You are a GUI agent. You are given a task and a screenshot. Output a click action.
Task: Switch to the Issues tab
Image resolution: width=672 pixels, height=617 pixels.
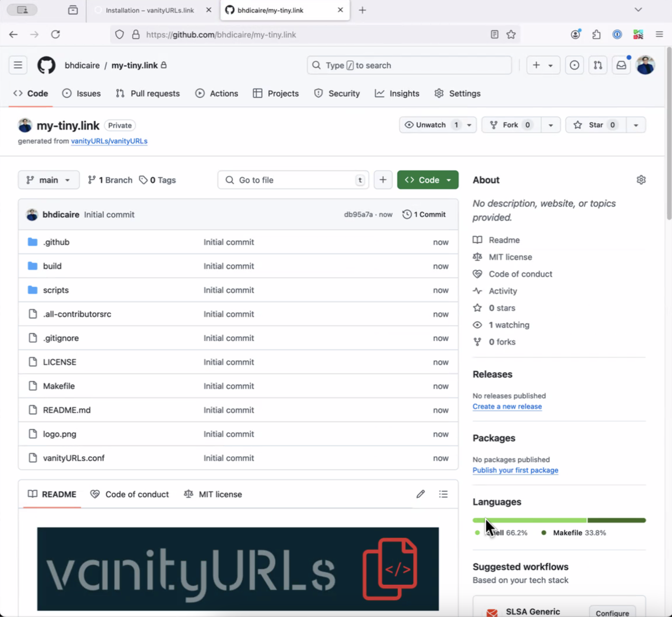pos(81,93)
